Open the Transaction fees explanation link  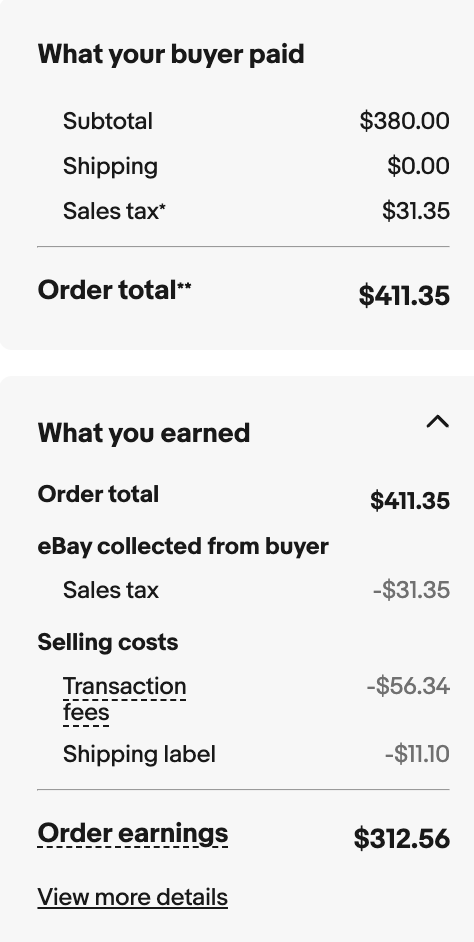pos(124,699)
